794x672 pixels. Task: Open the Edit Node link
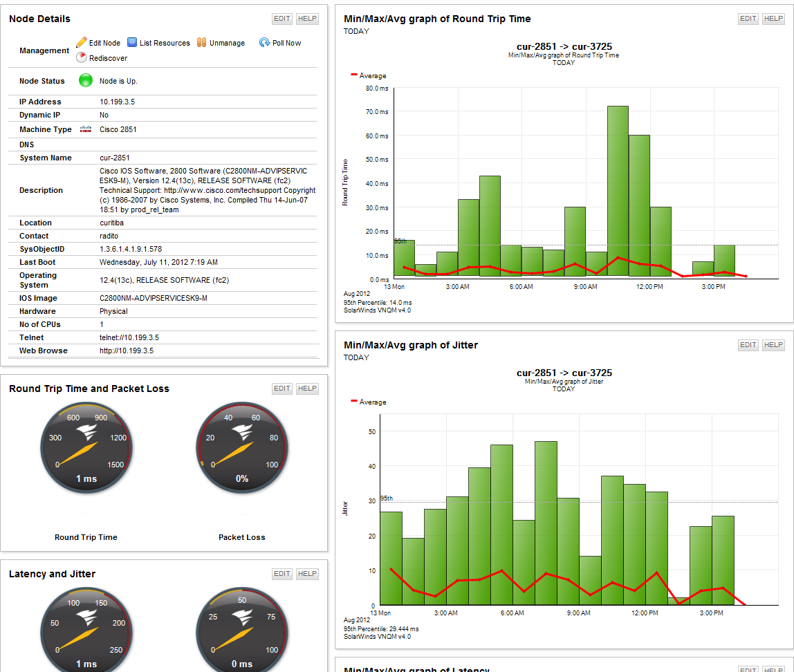104,43
